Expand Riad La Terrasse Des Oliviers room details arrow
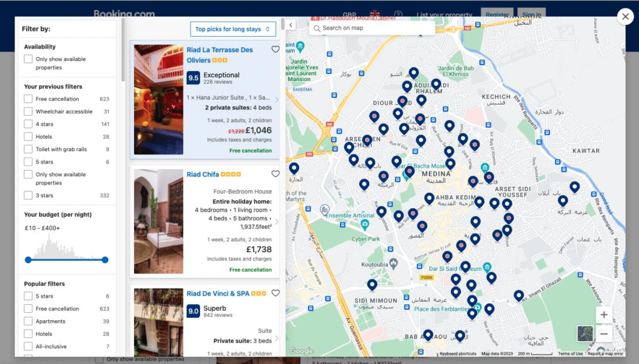The width and height of the screenshot is (639, 364). tap(276, 100)
